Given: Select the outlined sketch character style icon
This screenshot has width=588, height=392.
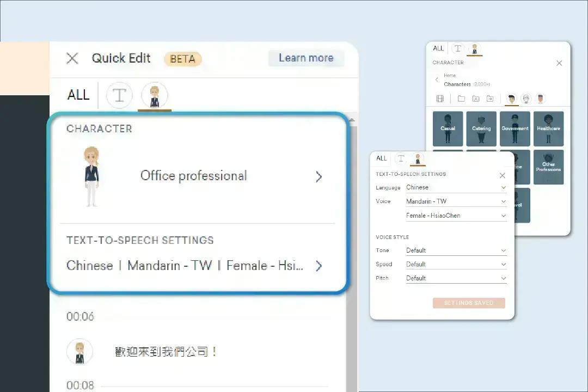Looking at the screenshot, I should [526, 99].
